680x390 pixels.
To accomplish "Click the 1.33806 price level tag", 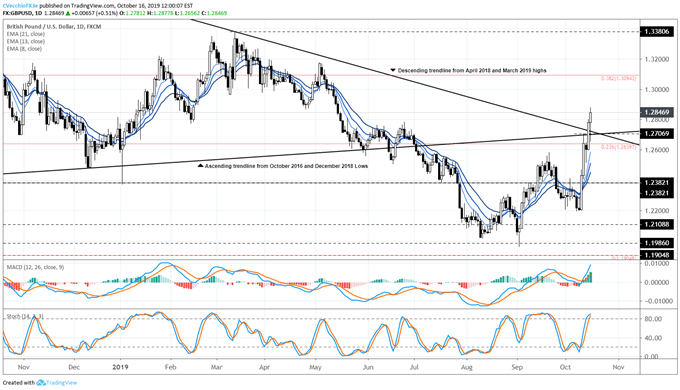I will (657, 32).
